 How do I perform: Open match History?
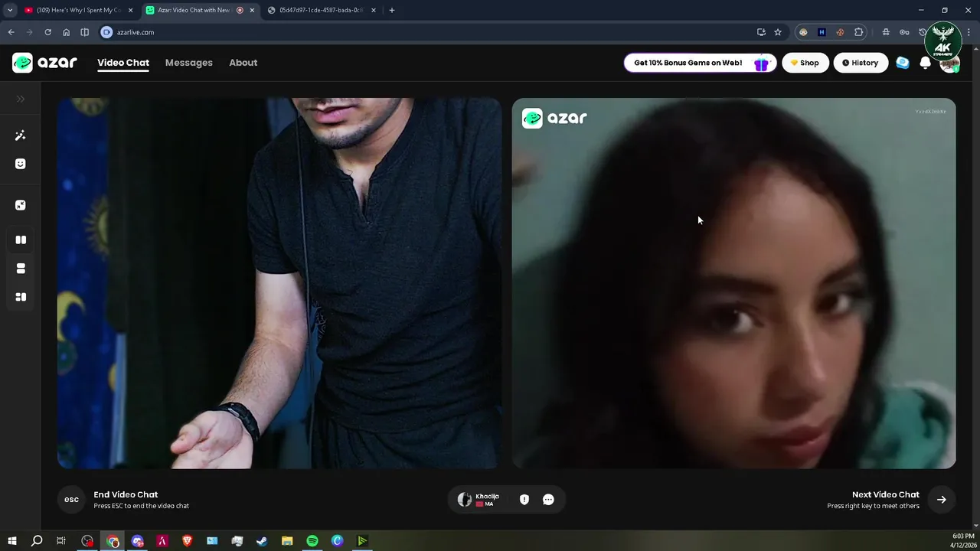[x=861, y=63]
